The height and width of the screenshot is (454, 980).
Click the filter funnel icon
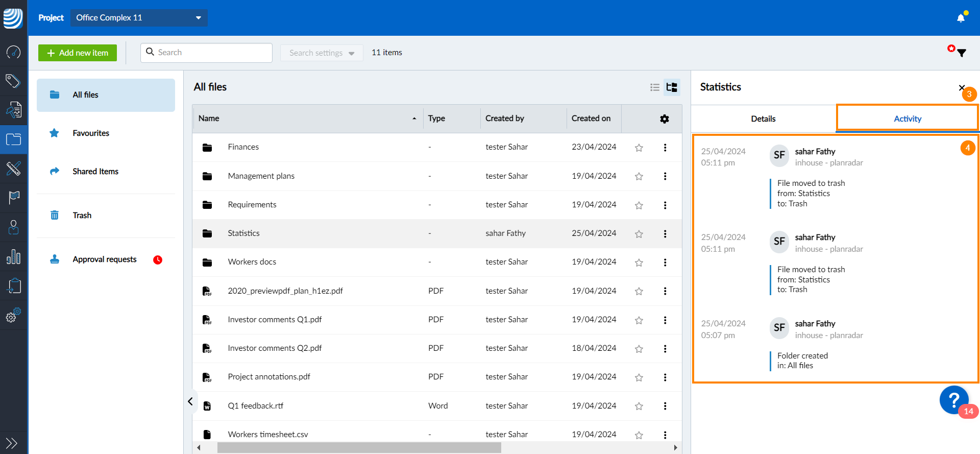click(962, 53)
